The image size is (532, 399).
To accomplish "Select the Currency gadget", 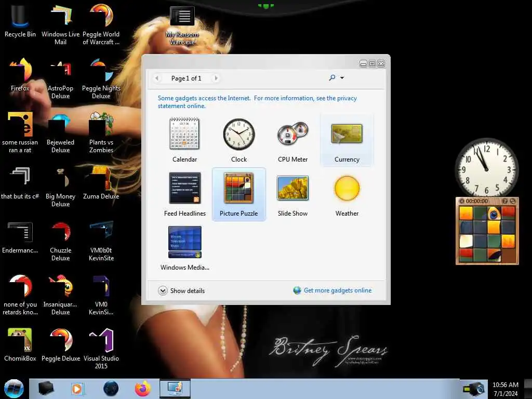I will click(x=347, y=140).
